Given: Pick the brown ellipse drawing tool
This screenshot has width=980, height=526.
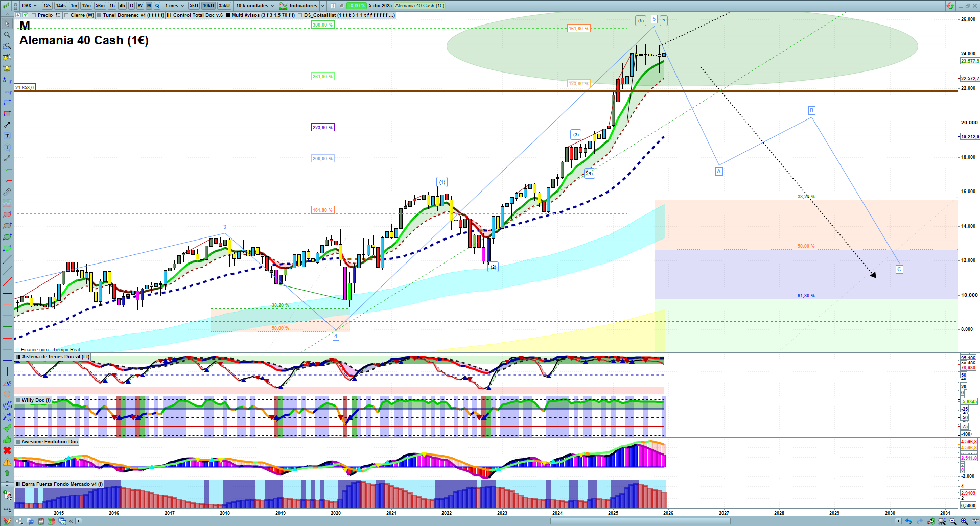Looking at the screenshot, I should tap(7, 226).
